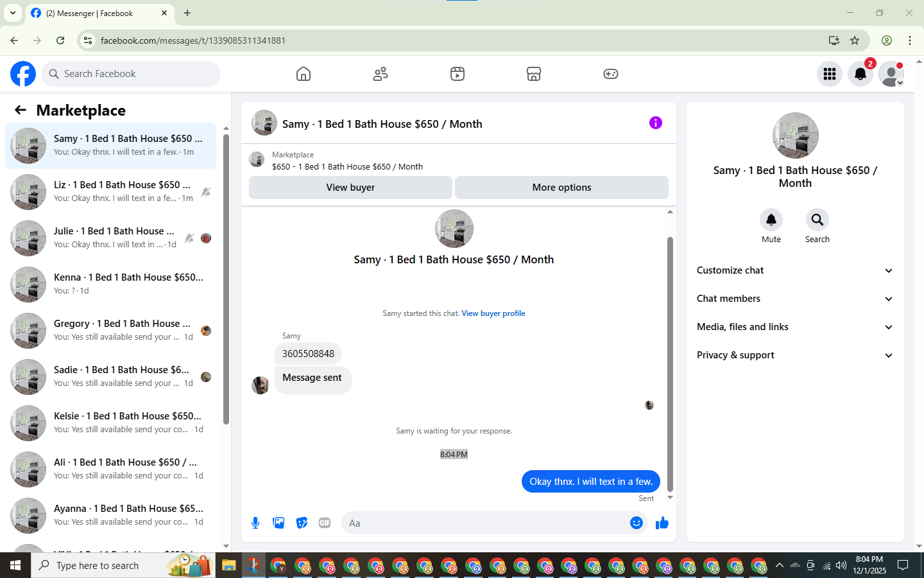Screen dimensions: 924x578
Task: Open the Marketplace listing $650 link
Action: pyautogui.click(x=347, y=166)
